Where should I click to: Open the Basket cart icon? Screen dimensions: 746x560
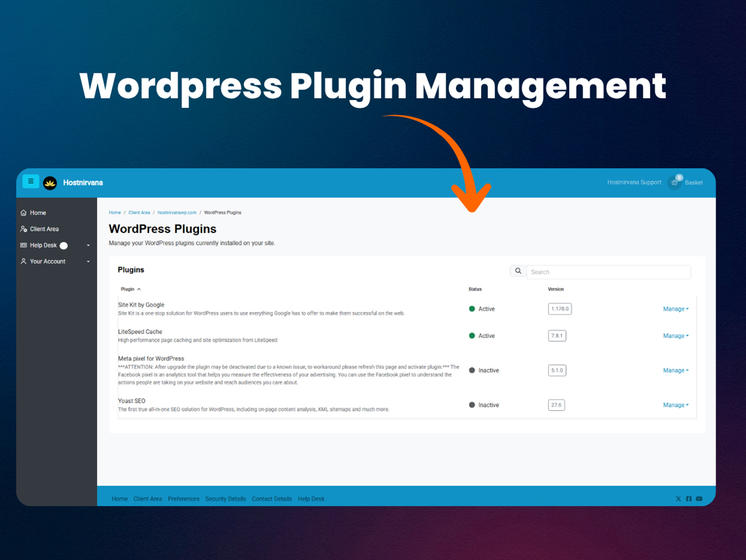pyautogui.click(x=674, y=182)
